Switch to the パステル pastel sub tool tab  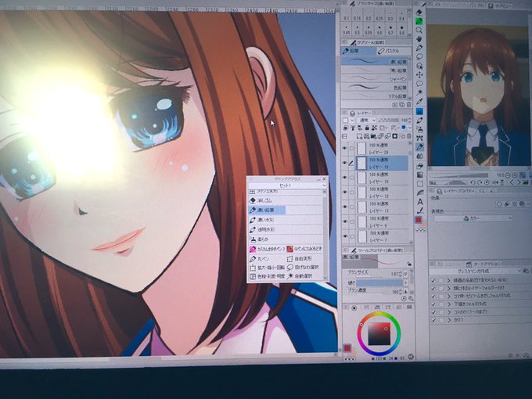394,51
